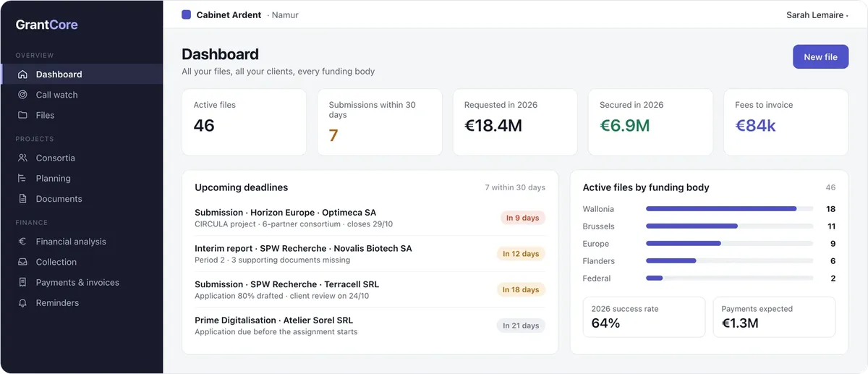Open Financial analysis
The image size is (868, 374).
coord(82,242)
